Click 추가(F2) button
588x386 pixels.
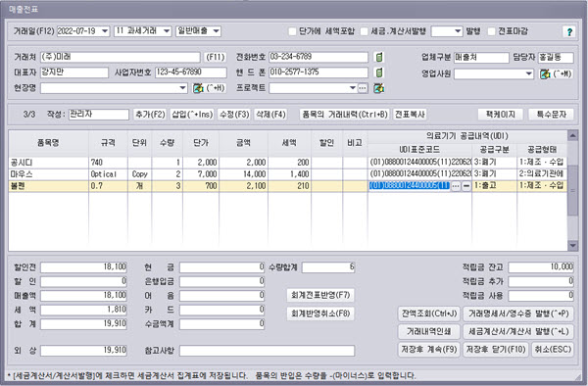tap(150, 115)
